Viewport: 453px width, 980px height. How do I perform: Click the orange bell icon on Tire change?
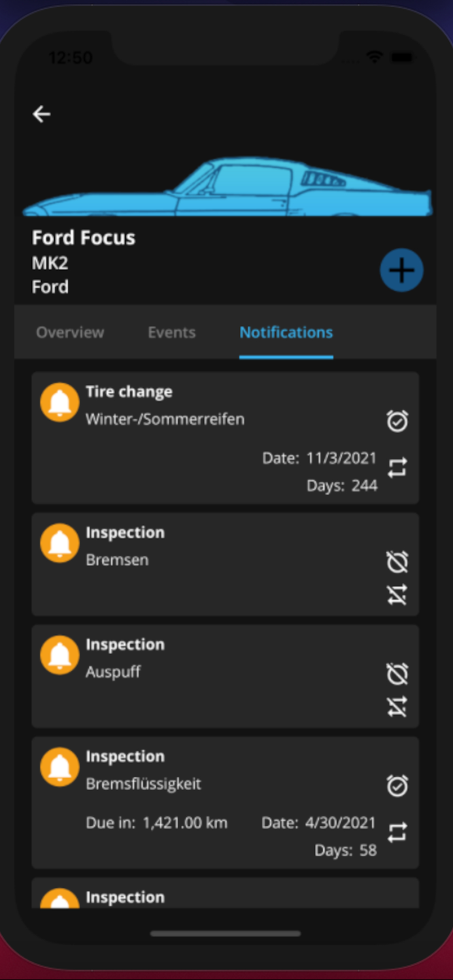click(x=59, y=401)
